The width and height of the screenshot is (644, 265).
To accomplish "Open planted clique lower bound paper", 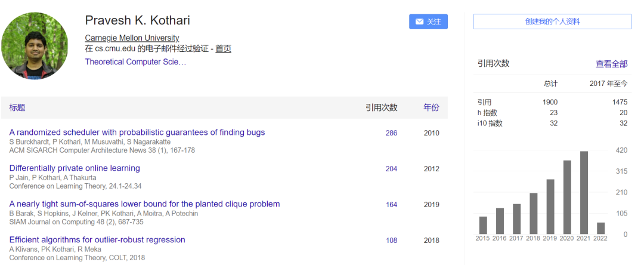I will (144, 204).
